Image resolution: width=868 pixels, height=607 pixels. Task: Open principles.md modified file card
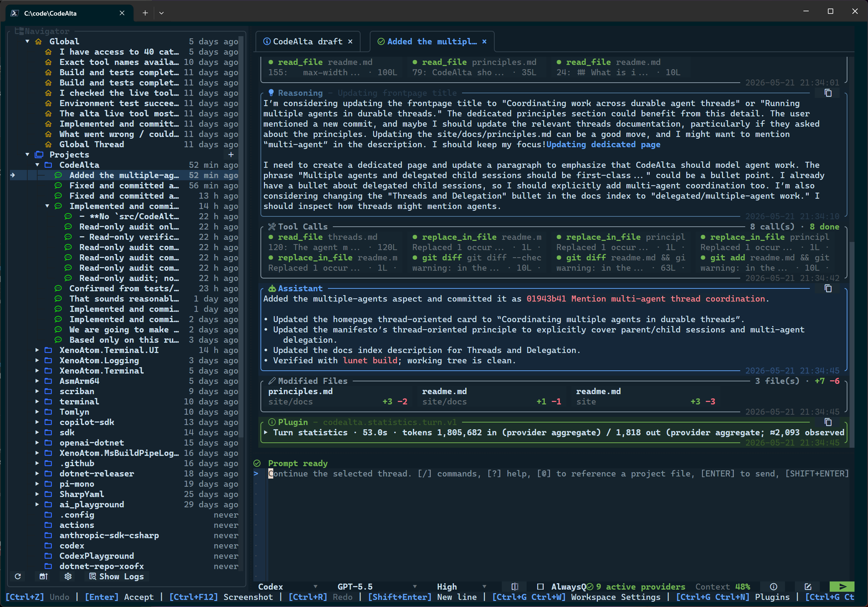click(x=337, y=397)
